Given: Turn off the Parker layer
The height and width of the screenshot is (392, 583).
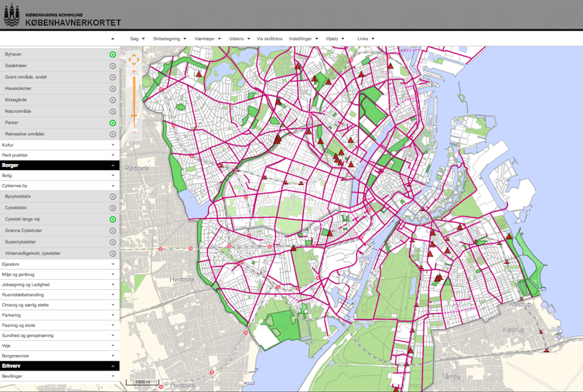Looking at the screenshot, I should (x=113, y=123).
